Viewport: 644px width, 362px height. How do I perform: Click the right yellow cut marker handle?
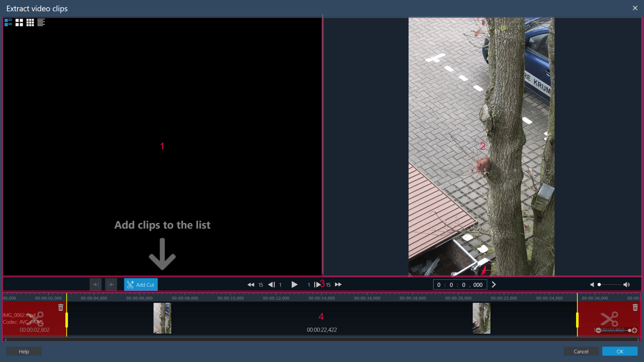(577, 320)
